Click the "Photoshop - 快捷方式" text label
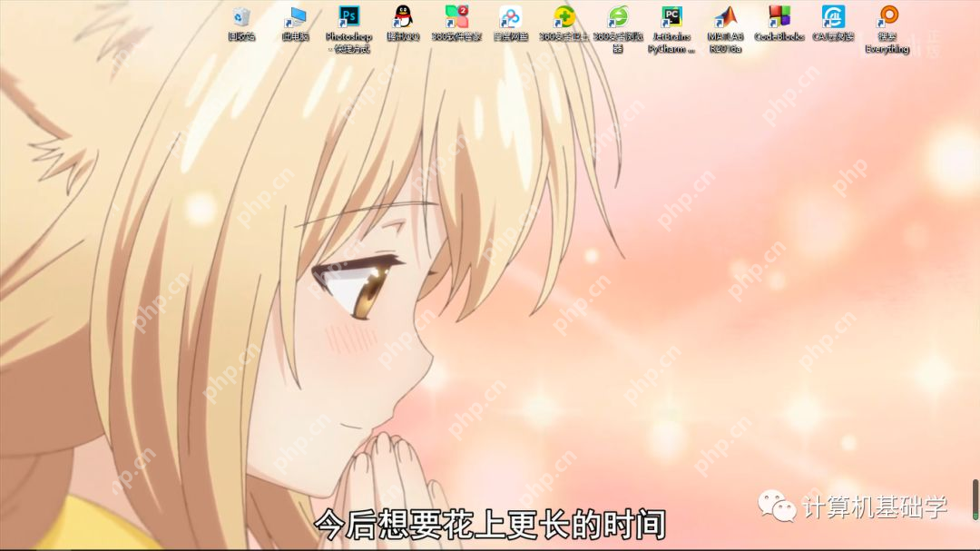The width and height of the screenshot is (980, 551). tap(348, 43)
